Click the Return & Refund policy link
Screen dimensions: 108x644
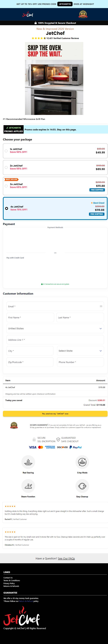[26, 601]
